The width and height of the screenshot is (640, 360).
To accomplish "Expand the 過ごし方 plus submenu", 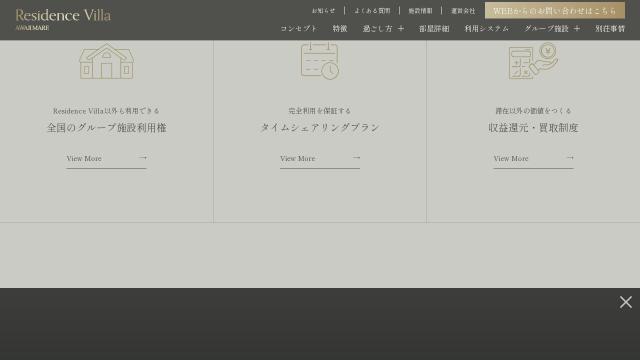I will pos(401,29).
